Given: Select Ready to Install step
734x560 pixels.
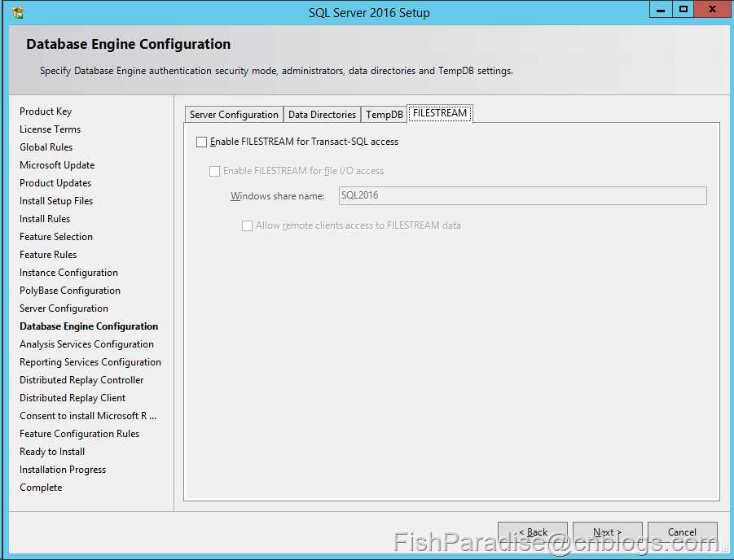Looking at the screenshot, I should click(52, 452).
